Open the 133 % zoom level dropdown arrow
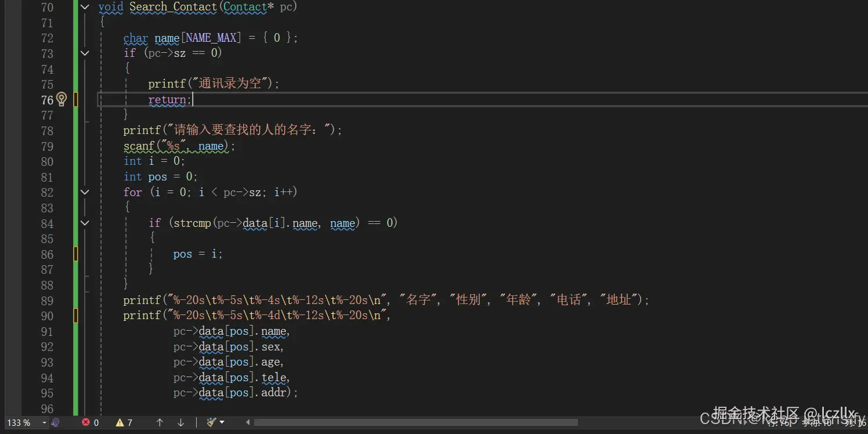This screenshot has width=868, height=434. tap(44, 422)
